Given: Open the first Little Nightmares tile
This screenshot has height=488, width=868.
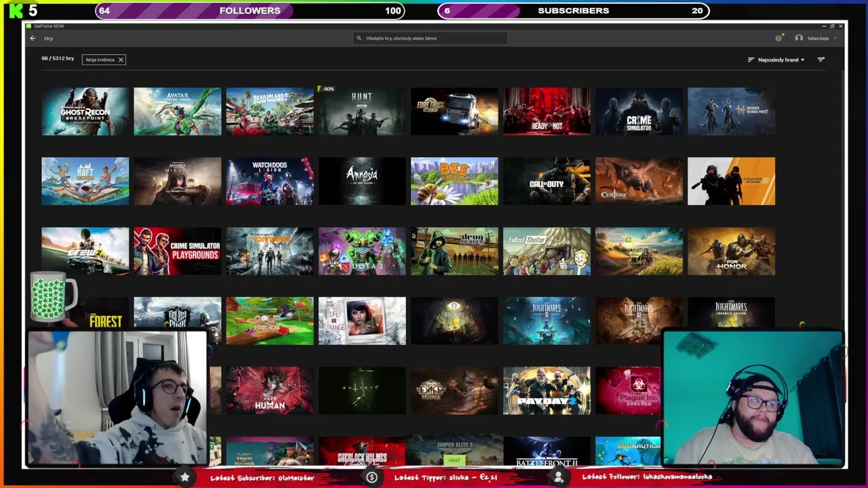Looking at the screenshot, I should [x=454, y=321].
